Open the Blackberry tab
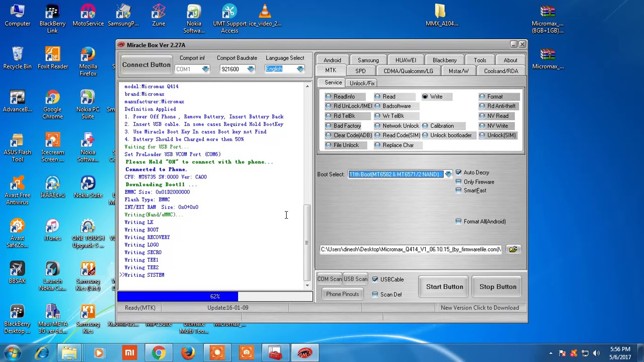The height and width of the screenshot is (362, 644). pyautogui.click(x=444, y=60)
